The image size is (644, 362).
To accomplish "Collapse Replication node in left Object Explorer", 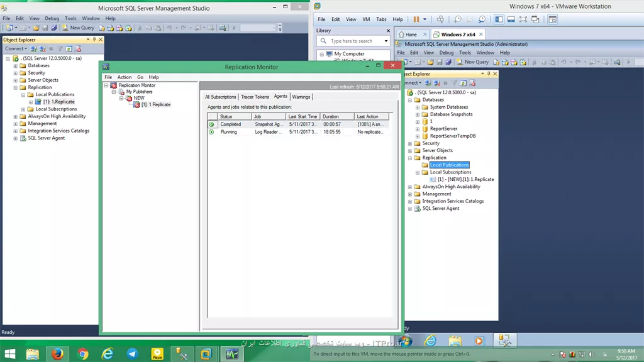I will (16, 87).
